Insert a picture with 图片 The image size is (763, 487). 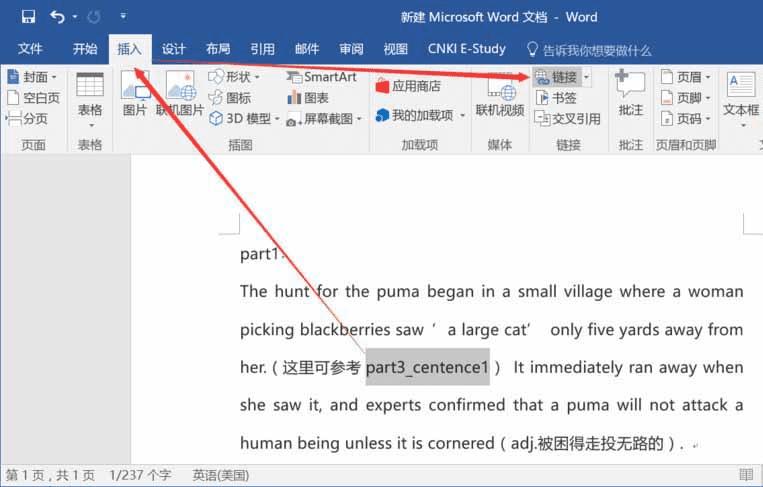point(135,94)
